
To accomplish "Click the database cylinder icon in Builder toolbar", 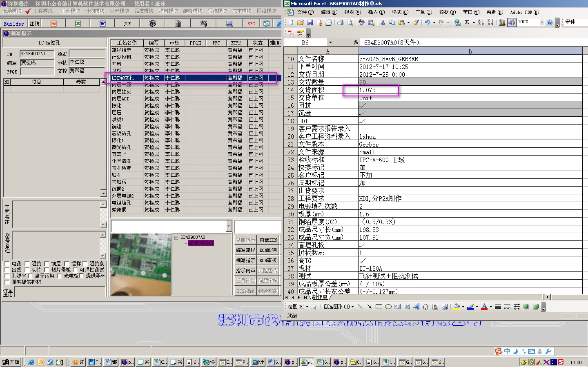I will coord(178,24).
